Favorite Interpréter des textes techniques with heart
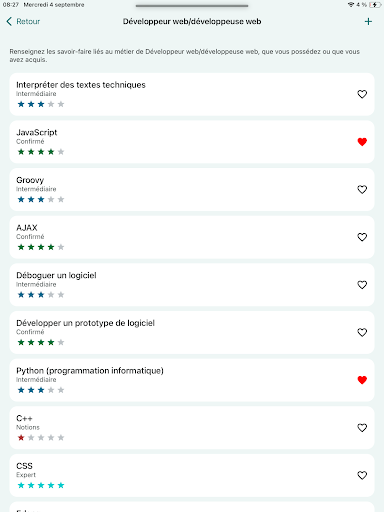The width and height of the screenshot is (384, 512). tap(362, 94)
